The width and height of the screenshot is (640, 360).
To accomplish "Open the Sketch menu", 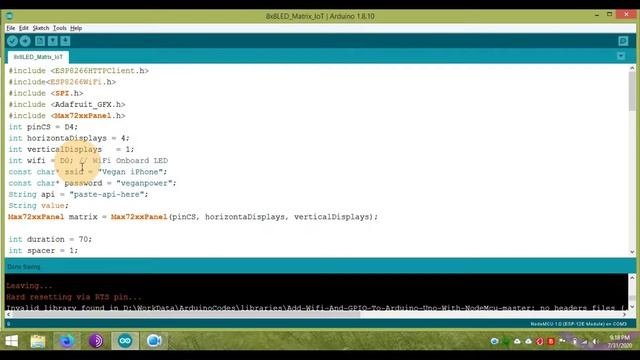I will click(40, 28).
